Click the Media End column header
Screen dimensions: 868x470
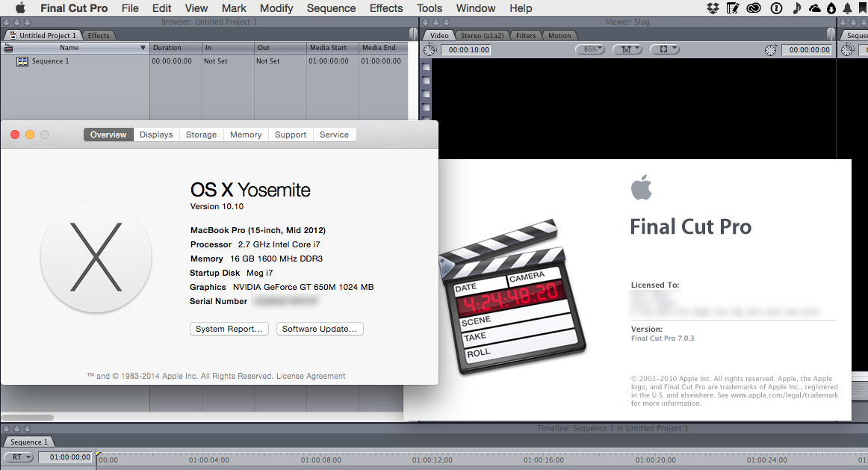[383, 48]
